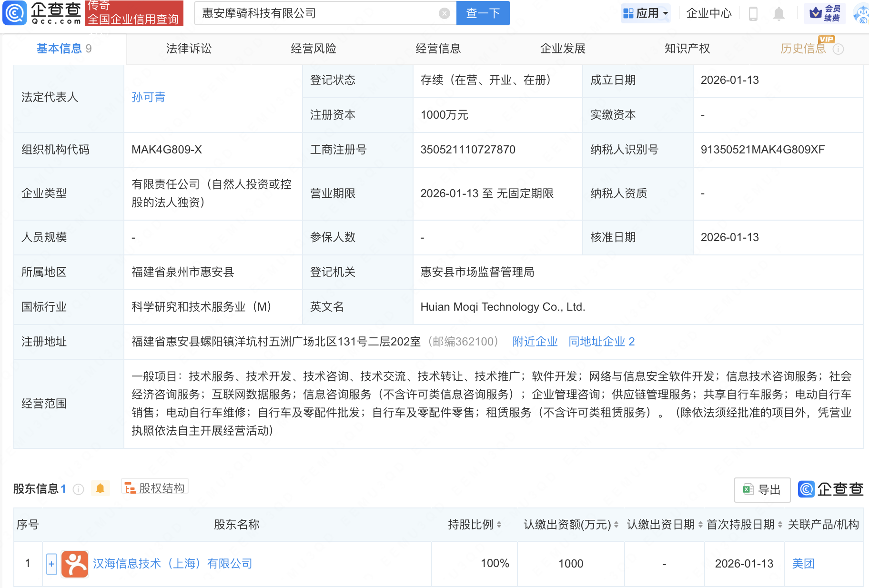Sort by 认缴出资额 column

616,525
